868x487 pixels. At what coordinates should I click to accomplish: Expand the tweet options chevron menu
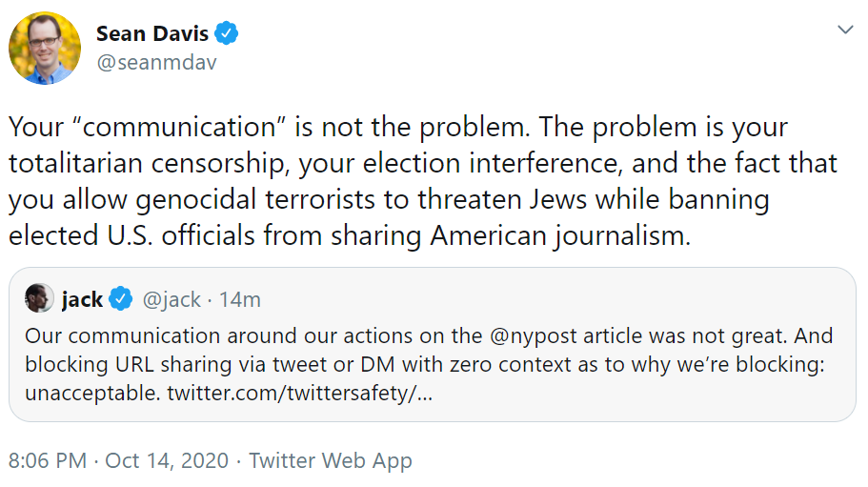tap(845, 30)
